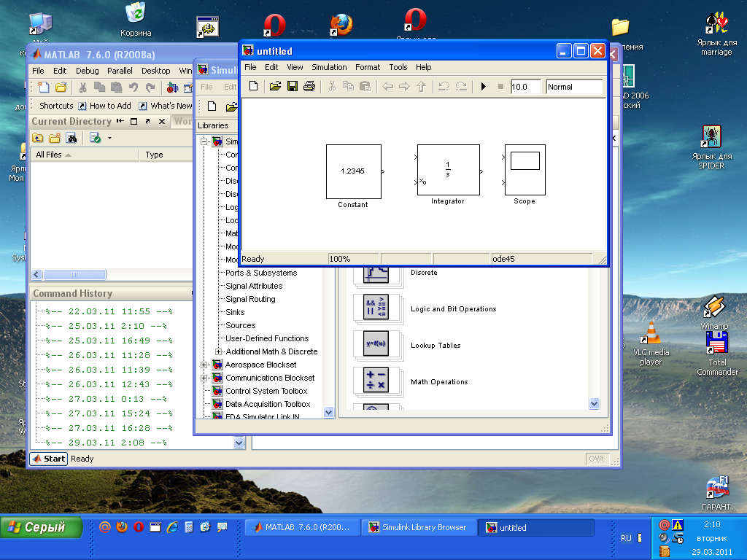Click MATLAB New file toolbar icon
This screenshot has height=560, width=747.
pyautogui.click(x=43, y=87)
